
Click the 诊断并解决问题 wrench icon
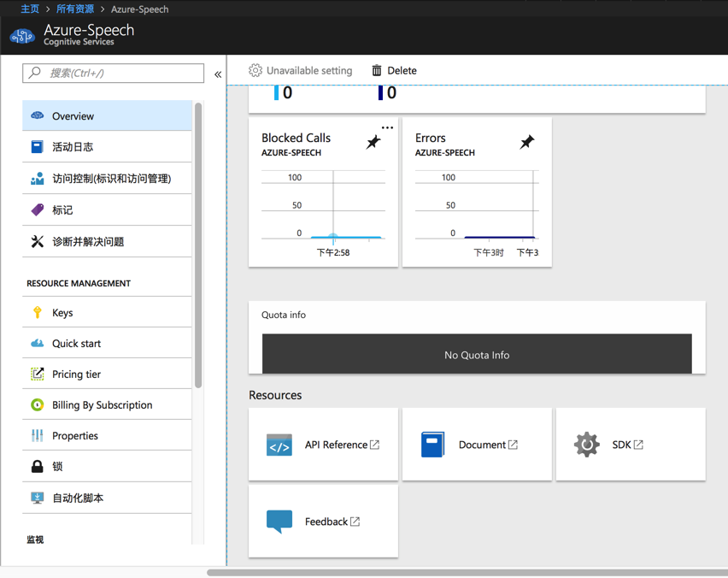click(x=37, y=241)
